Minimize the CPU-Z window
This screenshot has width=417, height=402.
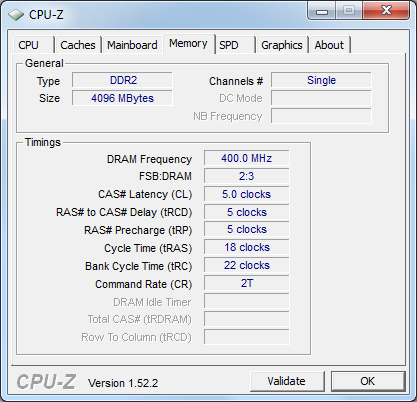tap(322, 11)
